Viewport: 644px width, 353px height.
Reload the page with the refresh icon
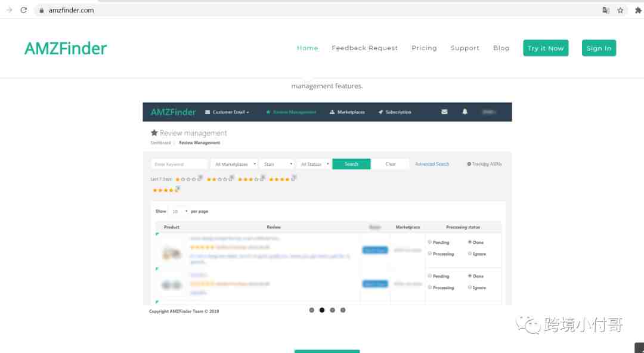click(23, 10)
